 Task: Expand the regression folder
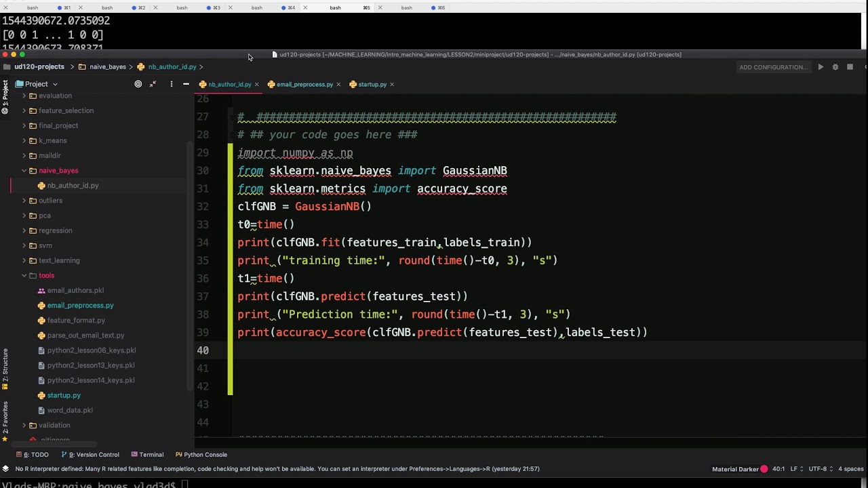click(24, 230)
